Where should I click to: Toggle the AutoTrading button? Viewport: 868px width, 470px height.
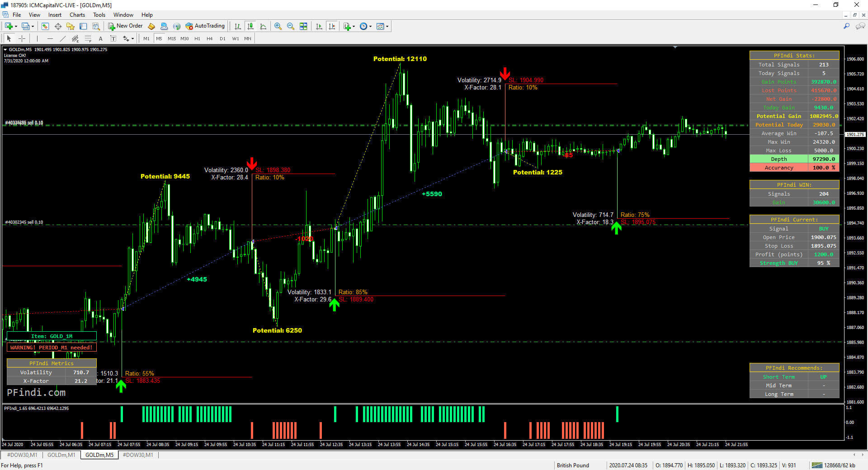pos(205,26)
